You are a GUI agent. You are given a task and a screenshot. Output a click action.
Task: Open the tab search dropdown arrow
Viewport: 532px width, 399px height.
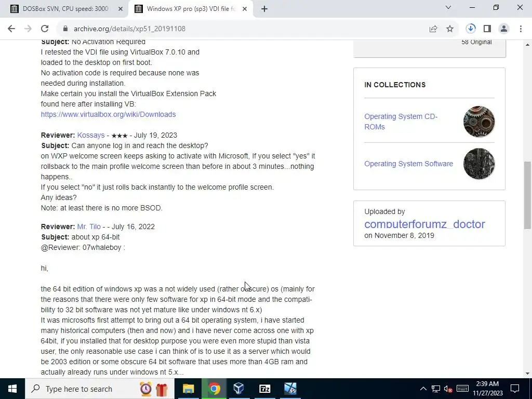coord(448,7)
